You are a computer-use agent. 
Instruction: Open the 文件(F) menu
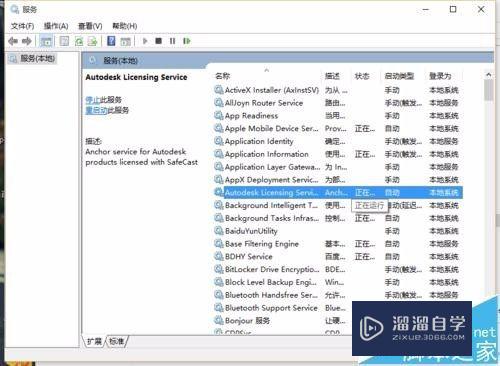(22, 26)
